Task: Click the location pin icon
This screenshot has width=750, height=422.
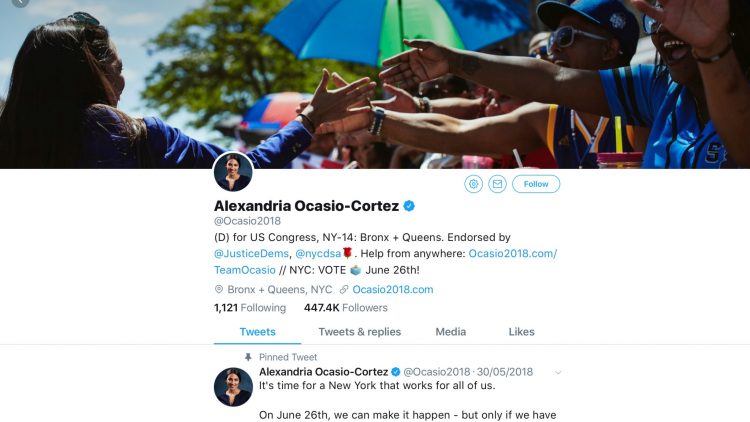Action: (x=219, y=289)
